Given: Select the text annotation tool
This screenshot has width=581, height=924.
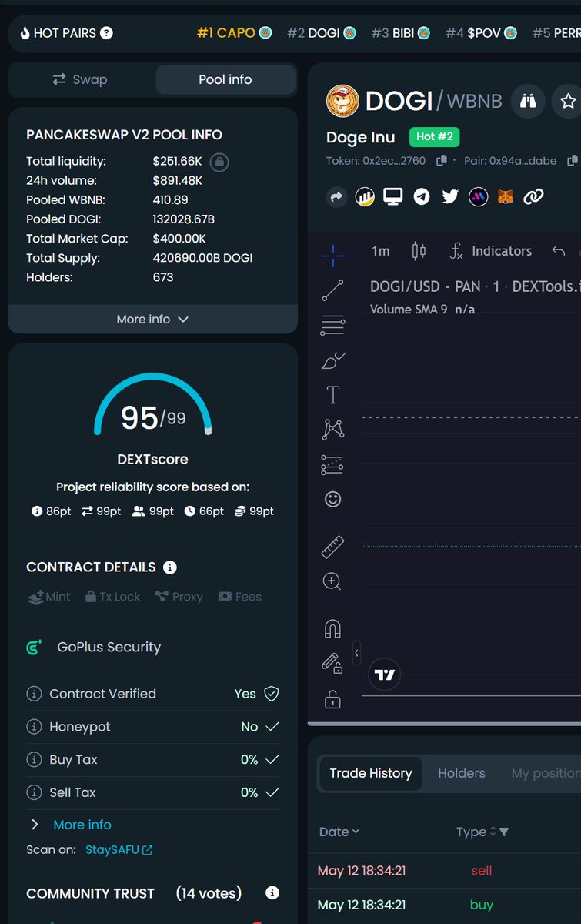Looking at the screenshot, I should coord(332,395).
